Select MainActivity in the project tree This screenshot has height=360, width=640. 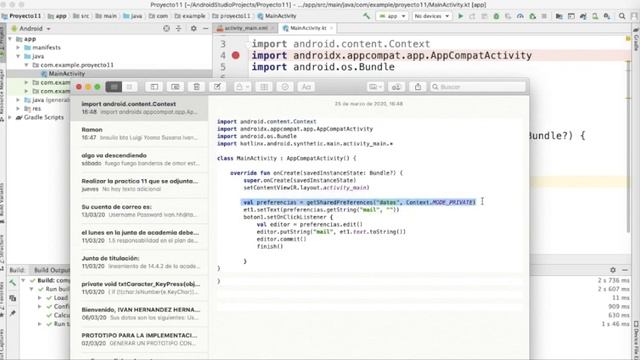[66, 73]
